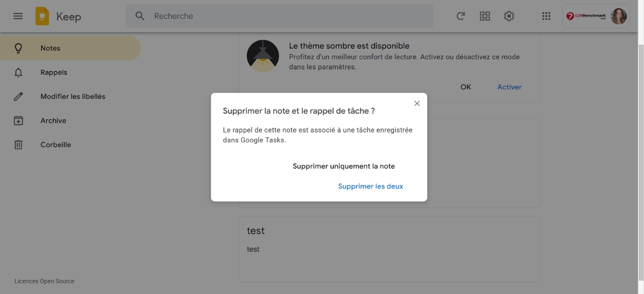Click 'Le thème sombre est disponible' heading
Viewport: 644px width, 294px height.
click(349, 46)
